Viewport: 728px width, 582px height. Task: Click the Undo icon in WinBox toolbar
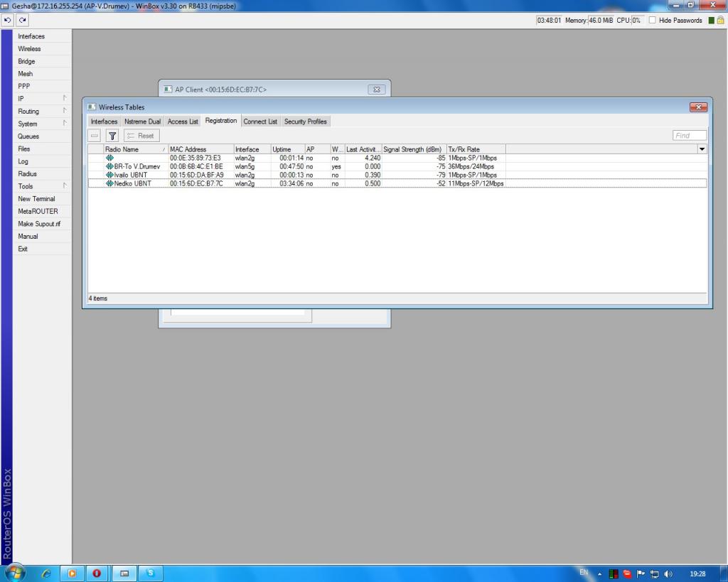(8, 20)
